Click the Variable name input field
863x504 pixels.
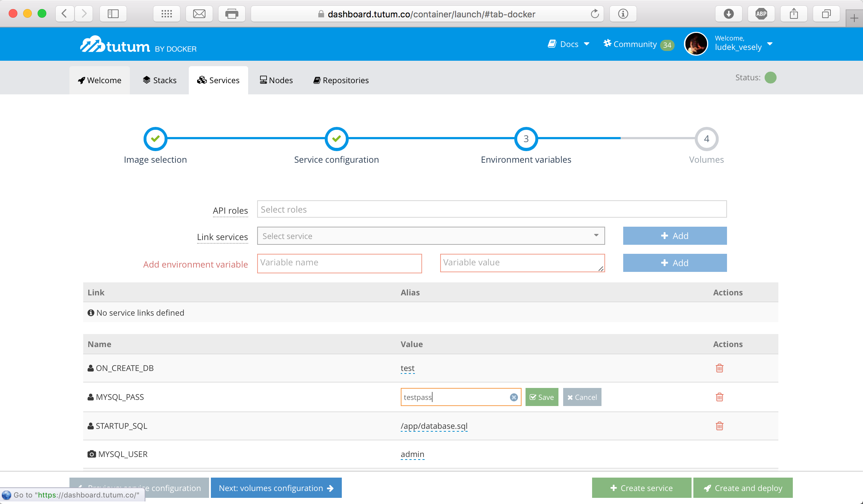(x=339, y=262)
